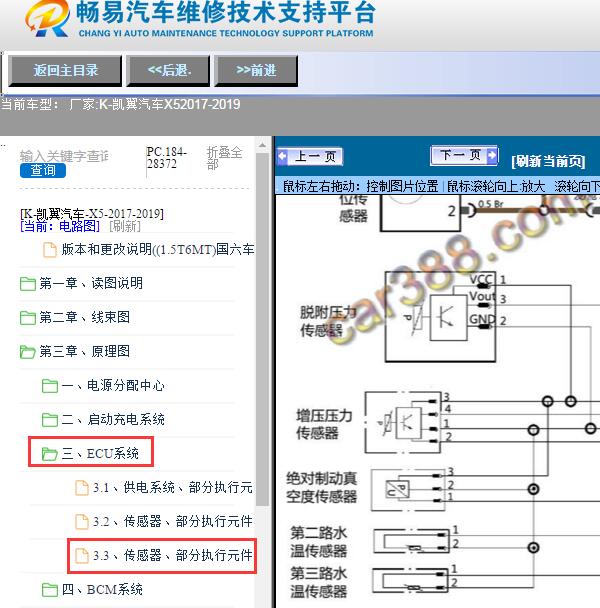Go to previous page with 上一页
The height and width of the screenshot is (608, 600).
click(310, 157)
